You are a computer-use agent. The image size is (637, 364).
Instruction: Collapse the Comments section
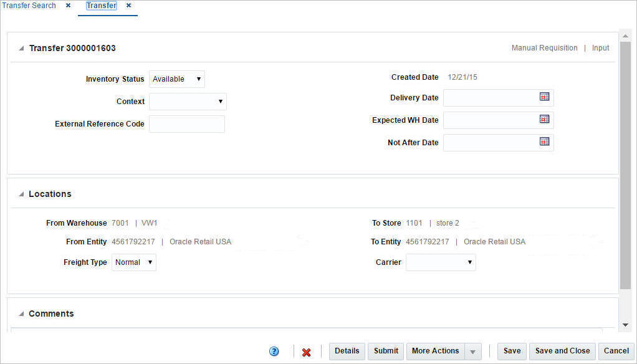point(21,313)
